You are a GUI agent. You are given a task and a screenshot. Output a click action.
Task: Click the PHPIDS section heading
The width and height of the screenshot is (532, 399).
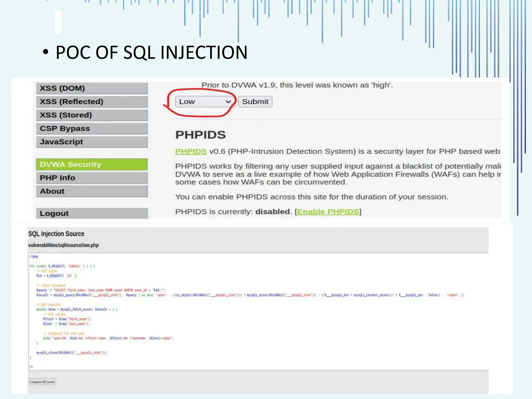click(201, 135)
